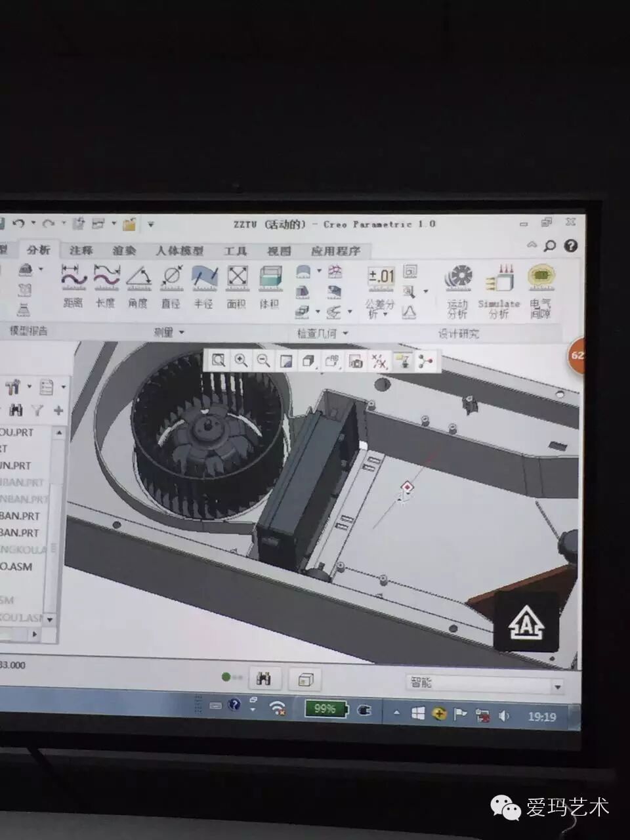Select the O.ASM item in model tree

16,566
